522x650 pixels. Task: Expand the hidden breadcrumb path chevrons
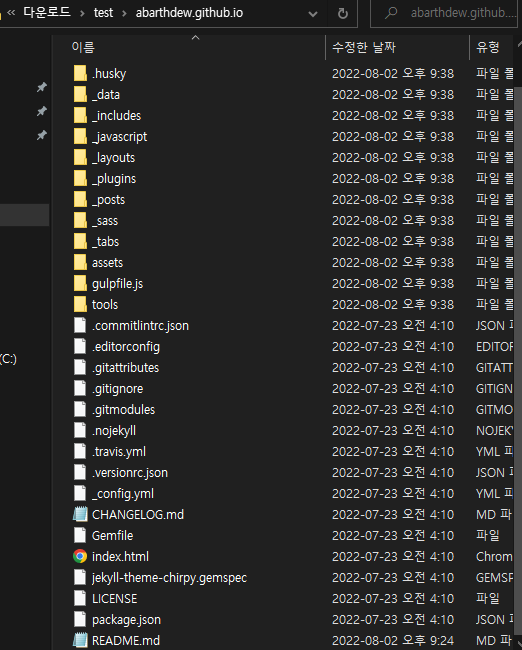[x=11, y=13]
